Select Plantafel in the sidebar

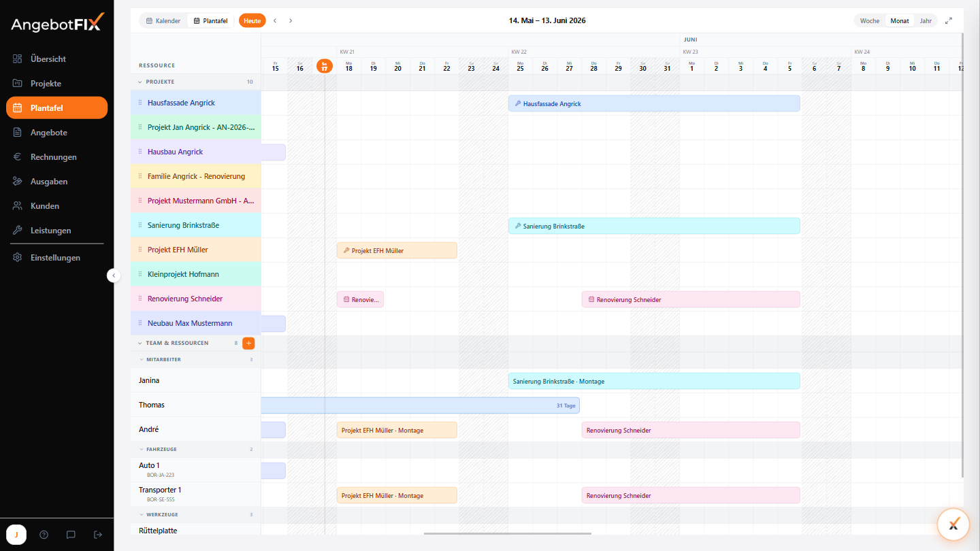click(56, 108)
